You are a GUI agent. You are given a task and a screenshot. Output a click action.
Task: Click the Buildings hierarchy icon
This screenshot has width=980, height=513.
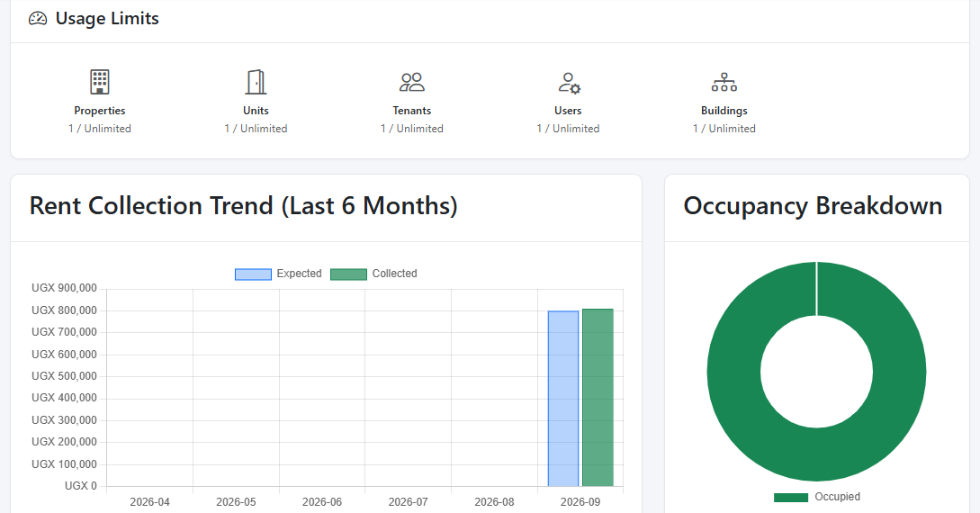click(x=724, y=82)
